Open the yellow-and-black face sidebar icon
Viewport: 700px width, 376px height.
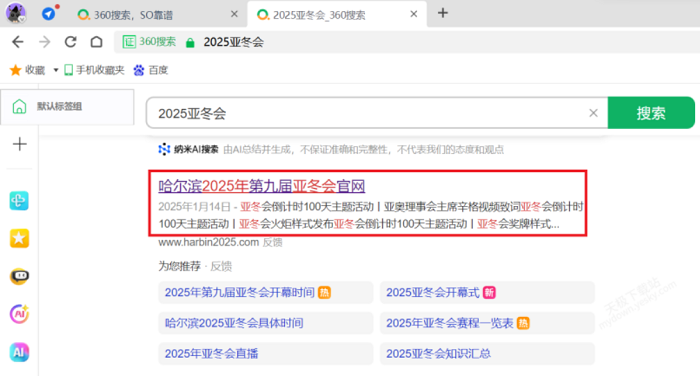click(x=19, y=276)
